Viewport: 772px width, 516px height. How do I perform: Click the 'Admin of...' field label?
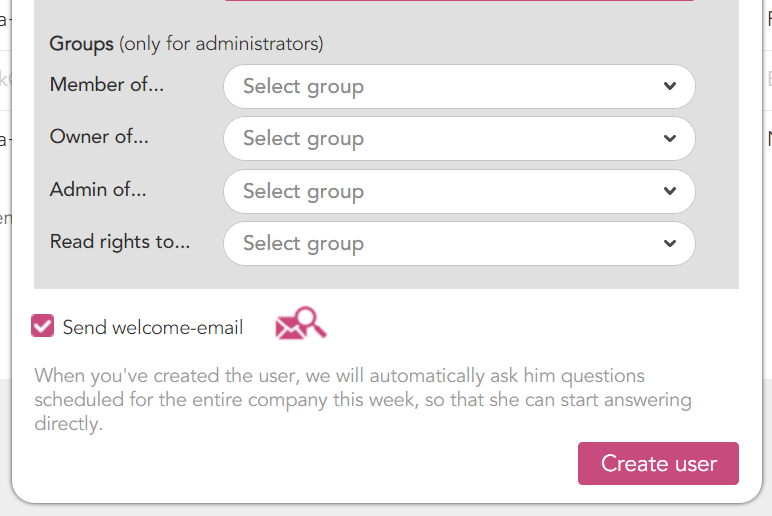(x=98, y=189)
